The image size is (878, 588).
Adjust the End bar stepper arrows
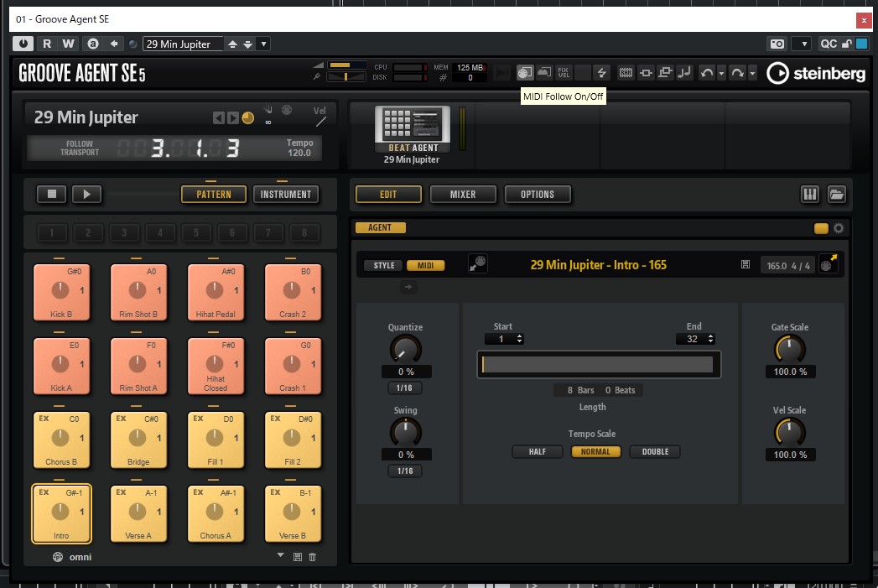(x=710, y=339)
